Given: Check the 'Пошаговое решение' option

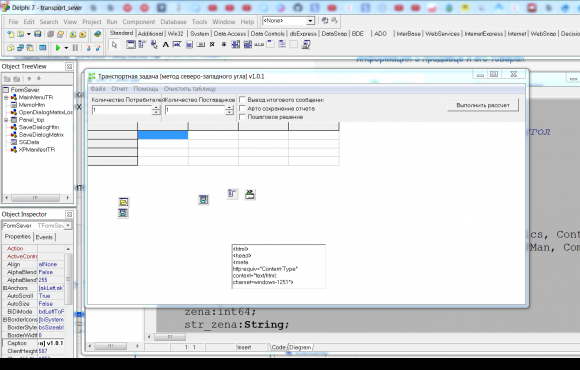Looking at the screenshot, I should [242, 117].
